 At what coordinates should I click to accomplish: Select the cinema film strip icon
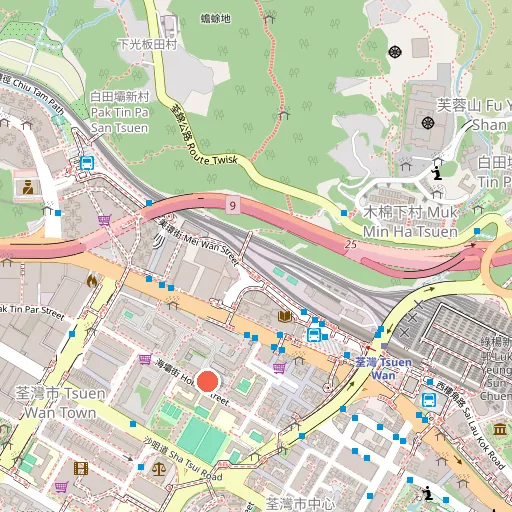coord(81,468)
